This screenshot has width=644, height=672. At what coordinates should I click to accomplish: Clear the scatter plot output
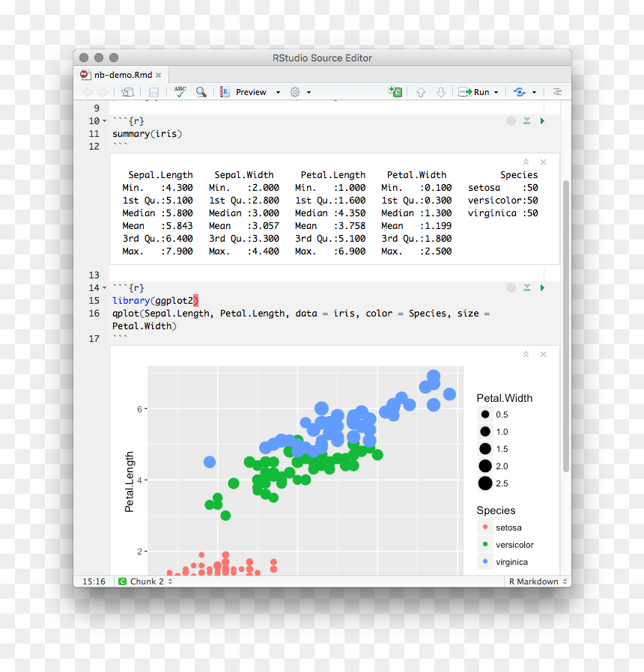point(543,355)
